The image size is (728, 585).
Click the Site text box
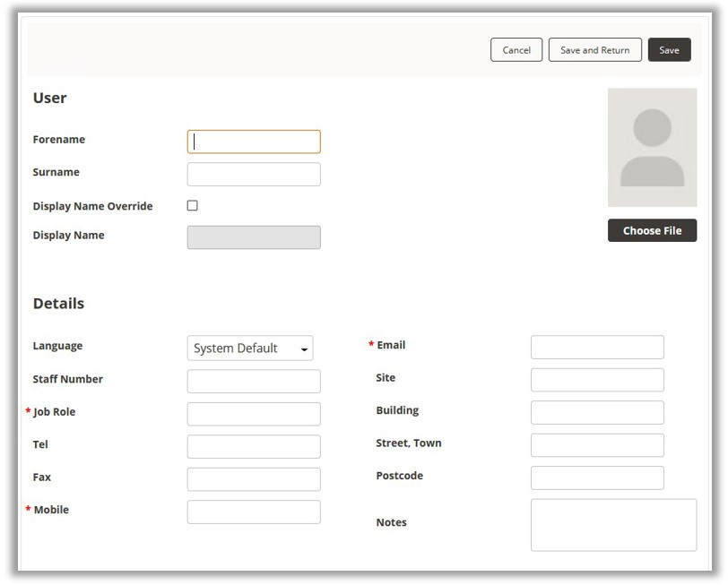[x=597, y=380]
